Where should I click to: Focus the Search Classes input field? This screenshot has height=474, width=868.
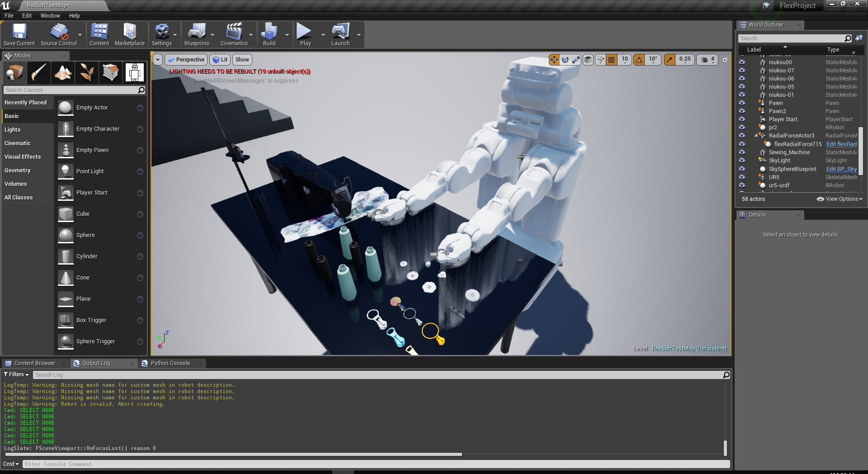tap(71, 90)
